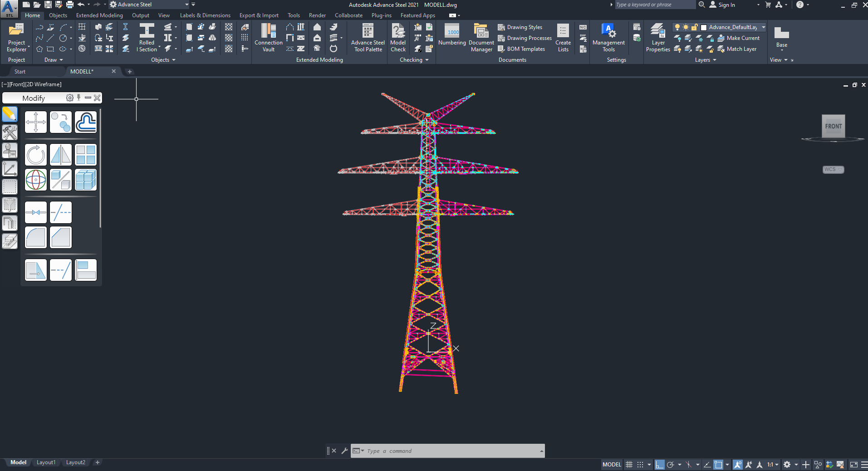Screen dimensions: 868x471
Task: Click the 2D Wireframe visual style label
Action: click(43, 84)
